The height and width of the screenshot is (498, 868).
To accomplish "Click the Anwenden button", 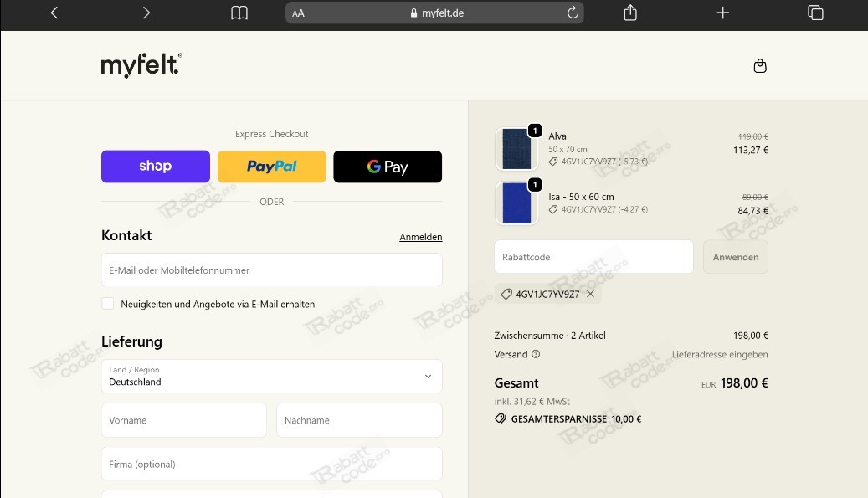I will point(736,257).
